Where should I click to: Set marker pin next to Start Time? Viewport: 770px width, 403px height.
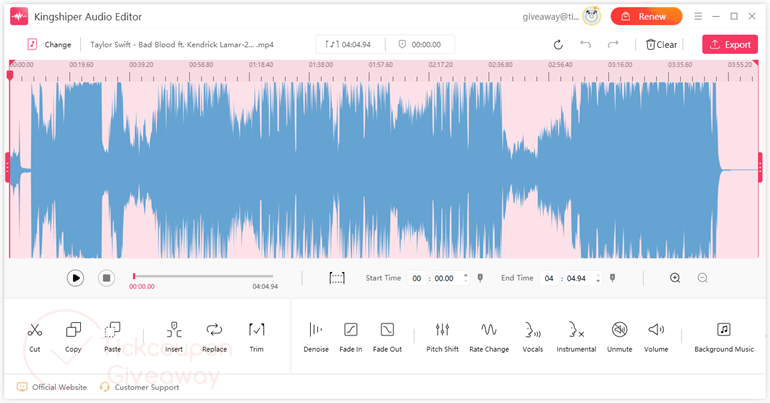(x=480, y=278)
